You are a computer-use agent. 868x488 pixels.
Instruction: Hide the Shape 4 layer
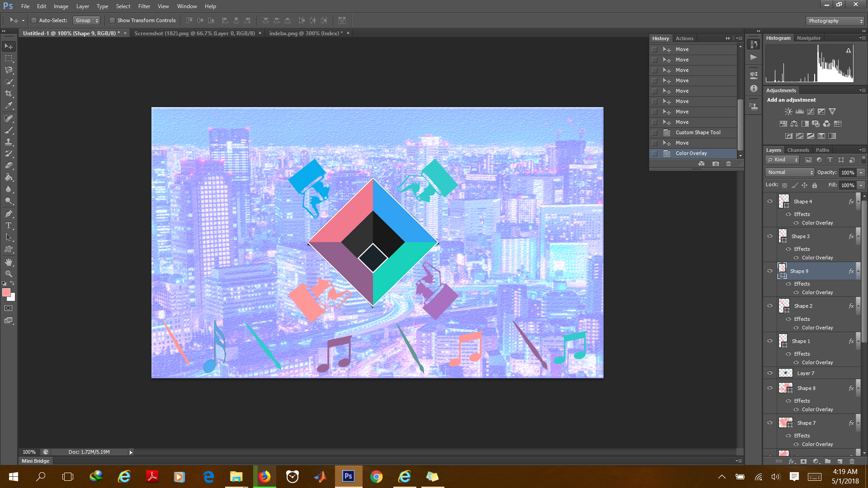coord(770,201)
